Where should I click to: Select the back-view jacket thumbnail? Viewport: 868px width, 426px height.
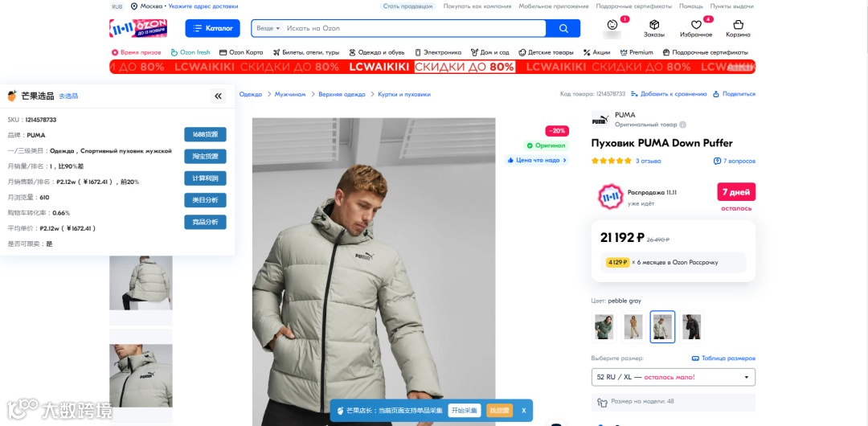click(x=141, y=282)
